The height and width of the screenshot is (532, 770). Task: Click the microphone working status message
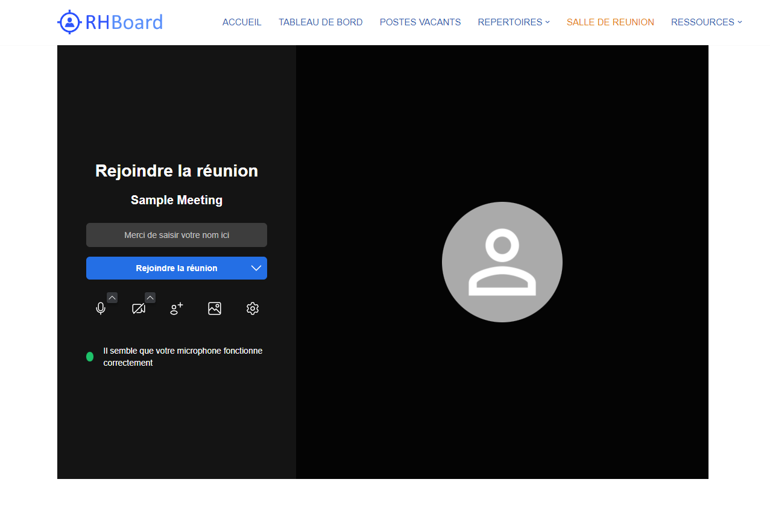(183, 357)
